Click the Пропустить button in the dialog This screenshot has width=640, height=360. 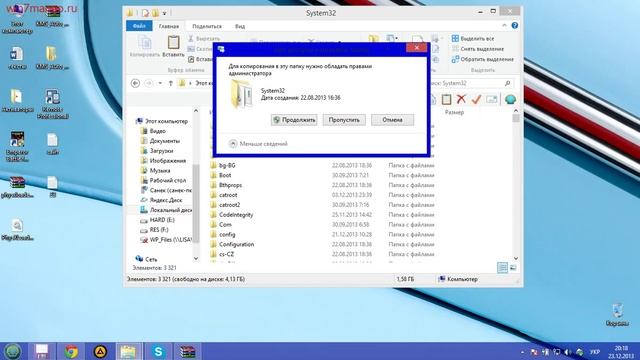[x=344, y=120]
